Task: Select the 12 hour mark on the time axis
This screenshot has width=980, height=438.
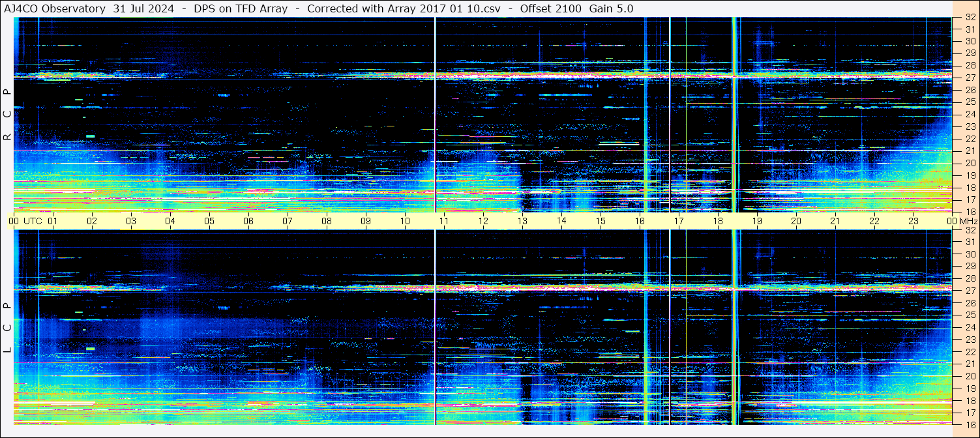Action: (x=483, y=221)
